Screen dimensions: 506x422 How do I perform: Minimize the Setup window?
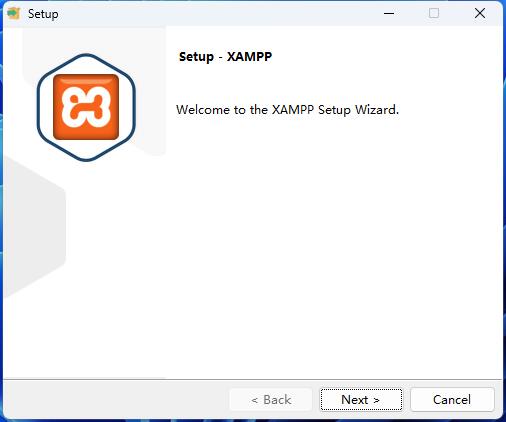389,14
